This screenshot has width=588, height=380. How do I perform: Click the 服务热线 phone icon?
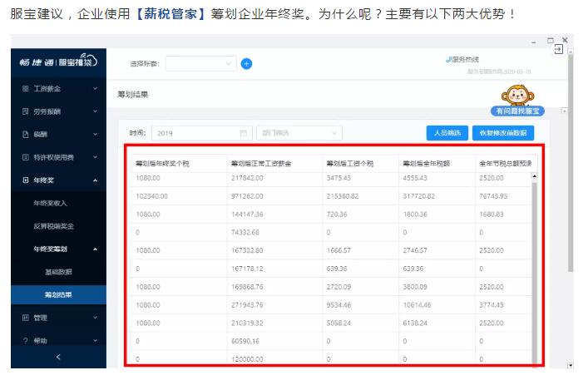pos(448,59)
